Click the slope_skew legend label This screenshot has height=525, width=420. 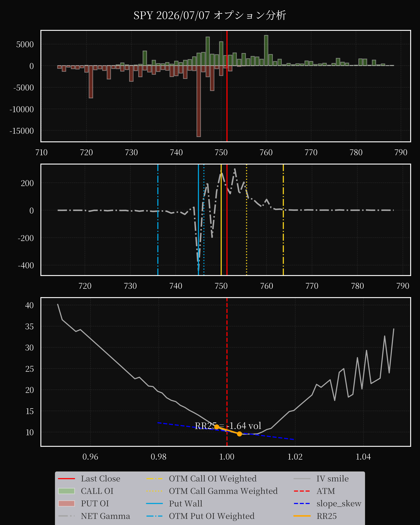click(x=339, y=503)
